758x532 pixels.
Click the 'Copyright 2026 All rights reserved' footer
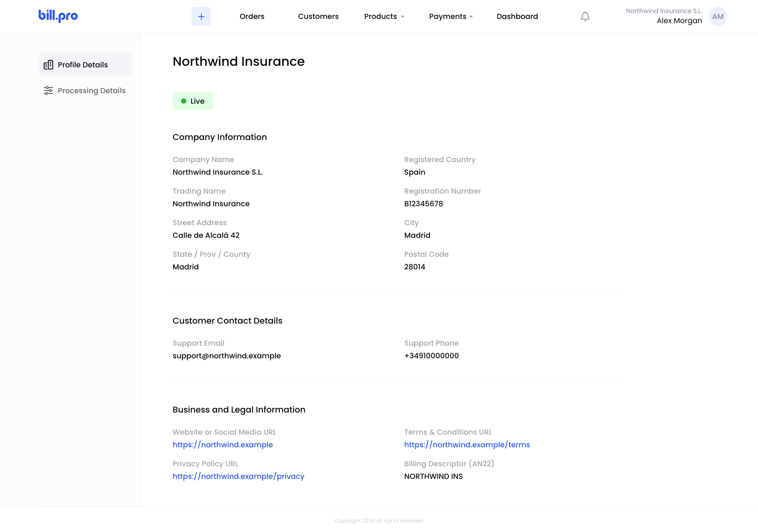(379, 520)
